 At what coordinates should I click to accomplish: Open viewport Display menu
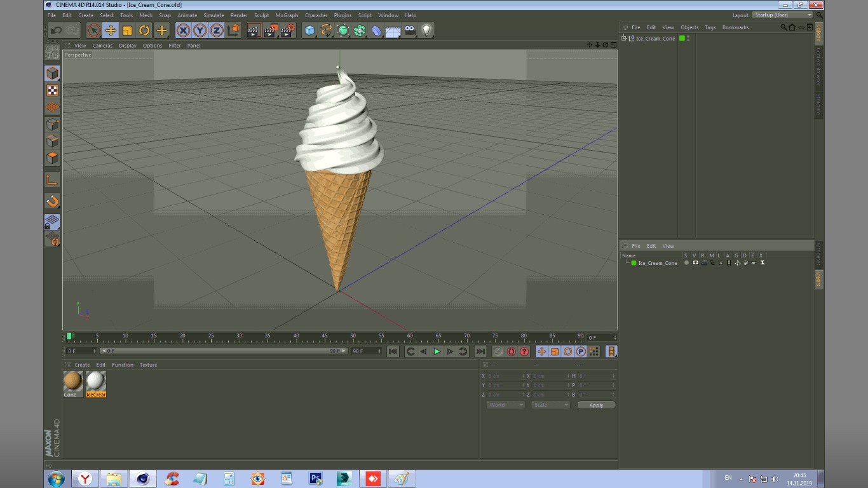[x=128, y=46]
